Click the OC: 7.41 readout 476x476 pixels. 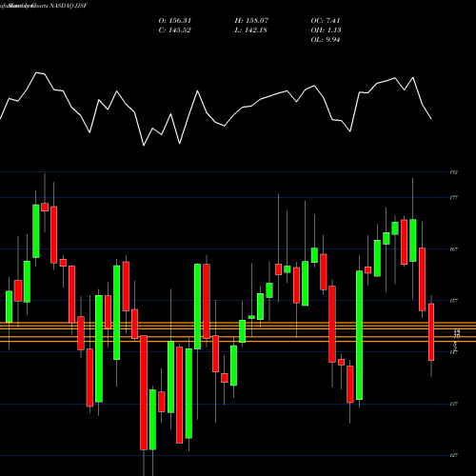[x=326, y=21]
